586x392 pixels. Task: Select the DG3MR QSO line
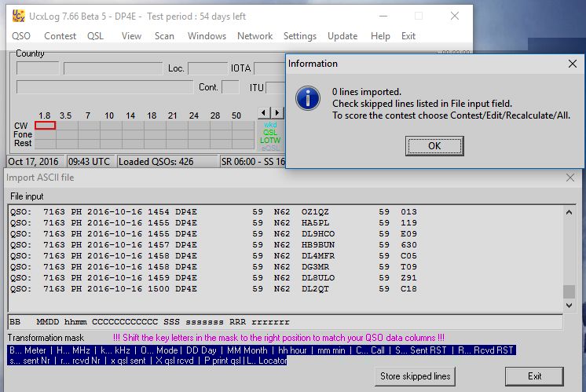point(214,267)
